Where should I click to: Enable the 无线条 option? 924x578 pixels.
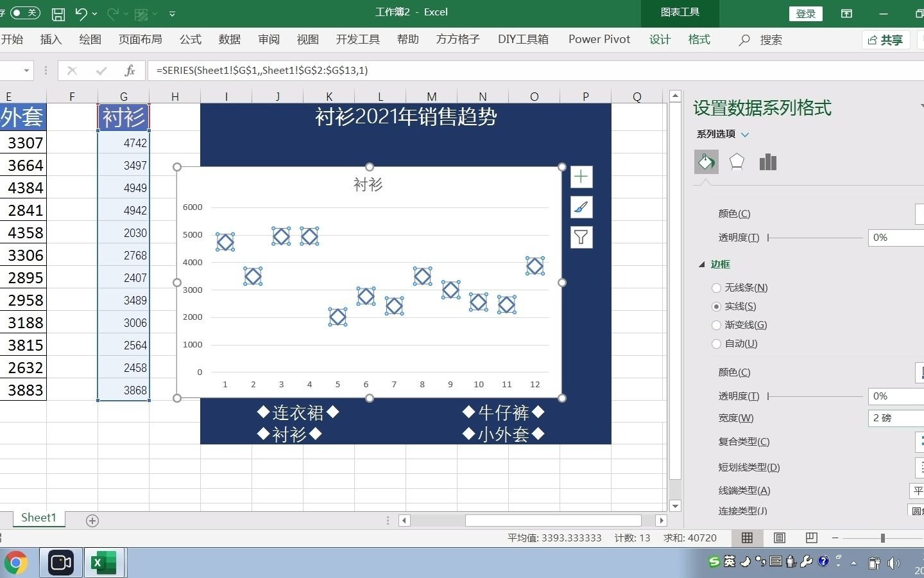pos(716,288)
